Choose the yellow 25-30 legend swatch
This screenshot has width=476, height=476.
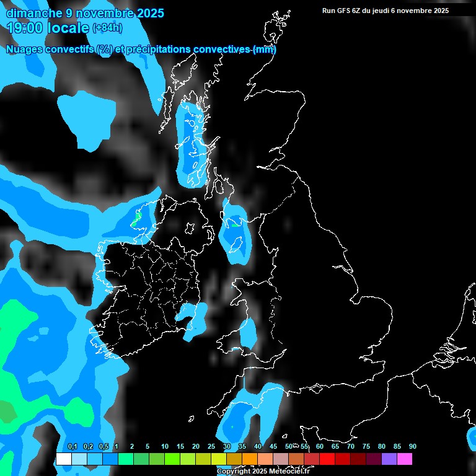point(219,459)
